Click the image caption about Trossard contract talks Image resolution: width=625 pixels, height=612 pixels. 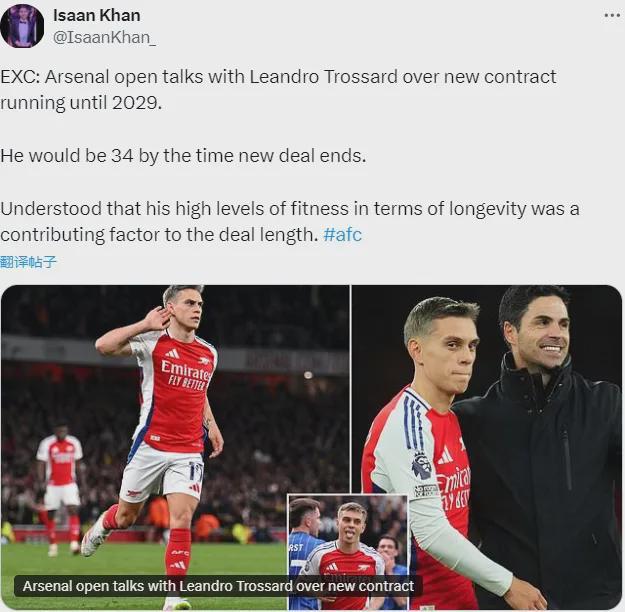[218, 586]
